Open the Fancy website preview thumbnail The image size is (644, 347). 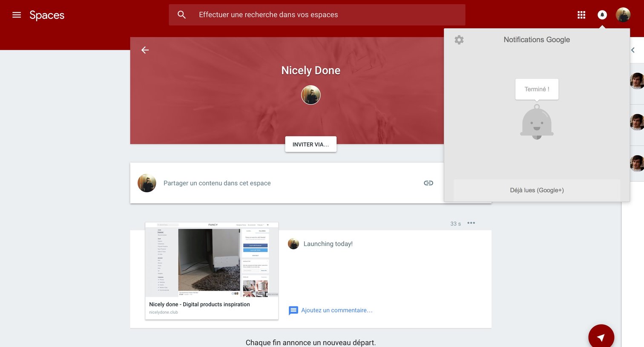[x=212, y=260]
